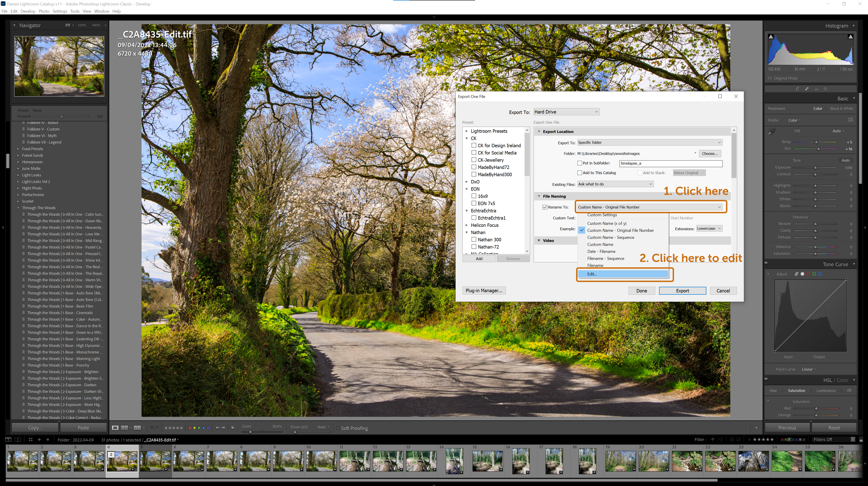Select the Red channel point curve
The image size is (868, 486).
[808, 274]
